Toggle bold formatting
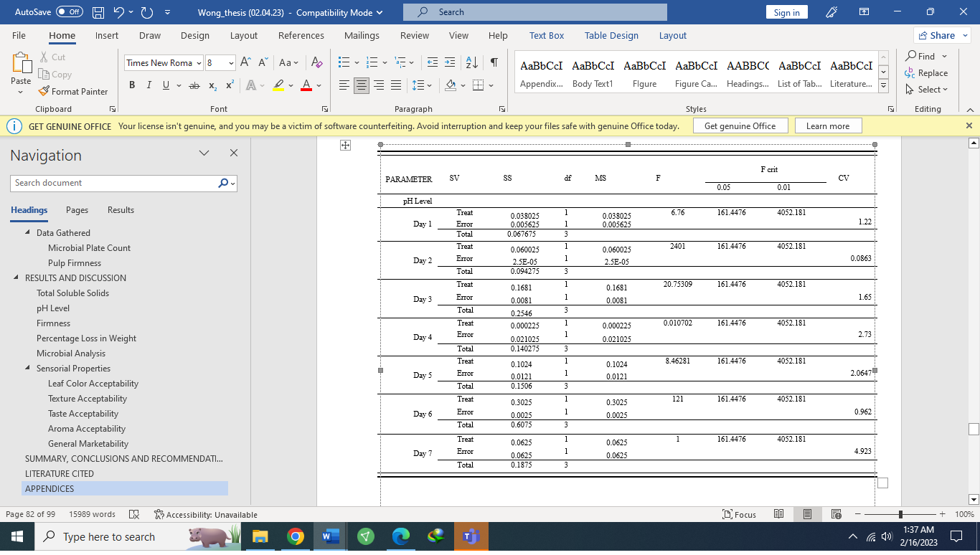This screenshot has height=555, width=980. tap(131, 85)
